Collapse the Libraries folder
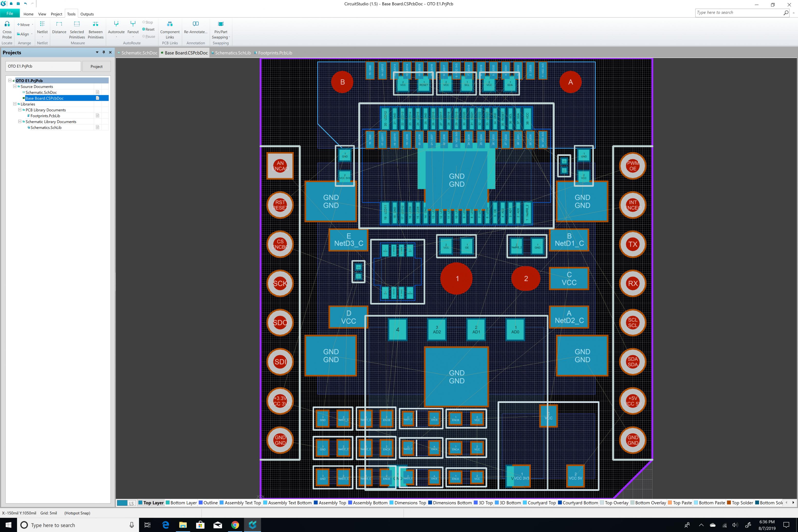 [15, 104]
